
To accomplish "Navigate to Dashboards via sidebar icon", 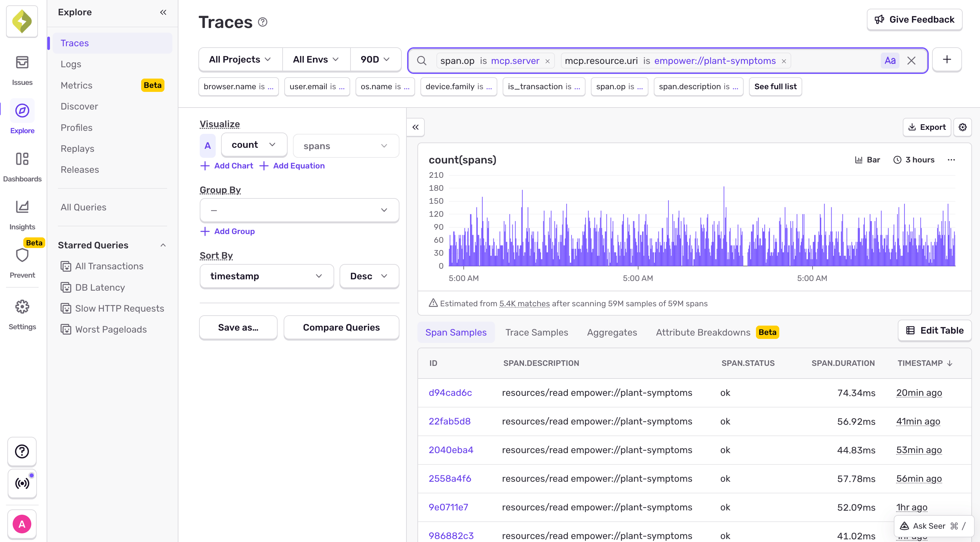I will tap(22, 164).
